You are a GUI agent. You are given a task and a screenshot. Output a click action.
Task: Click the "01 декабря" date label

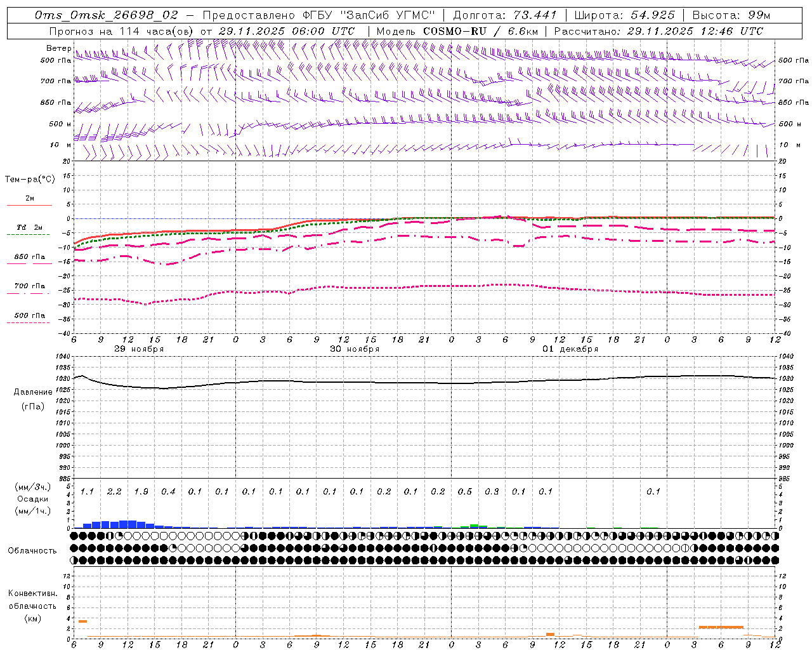[x=570, y=349]
